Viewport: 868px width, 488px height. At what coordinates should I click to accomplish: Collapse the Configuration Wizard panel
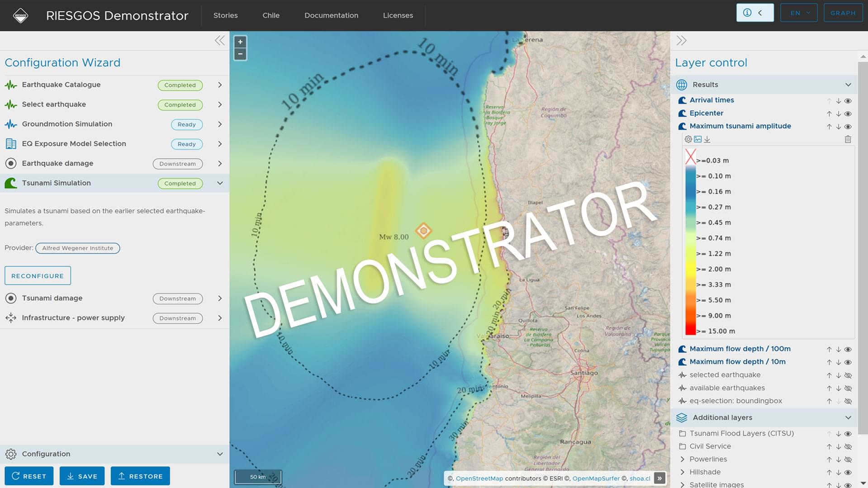point(220,41)
